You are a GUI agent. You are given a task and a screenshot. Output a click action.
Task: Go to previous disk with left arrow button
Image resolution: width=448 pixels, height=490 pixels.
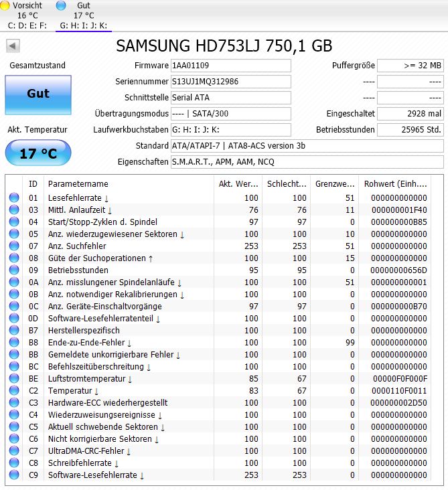13,46
